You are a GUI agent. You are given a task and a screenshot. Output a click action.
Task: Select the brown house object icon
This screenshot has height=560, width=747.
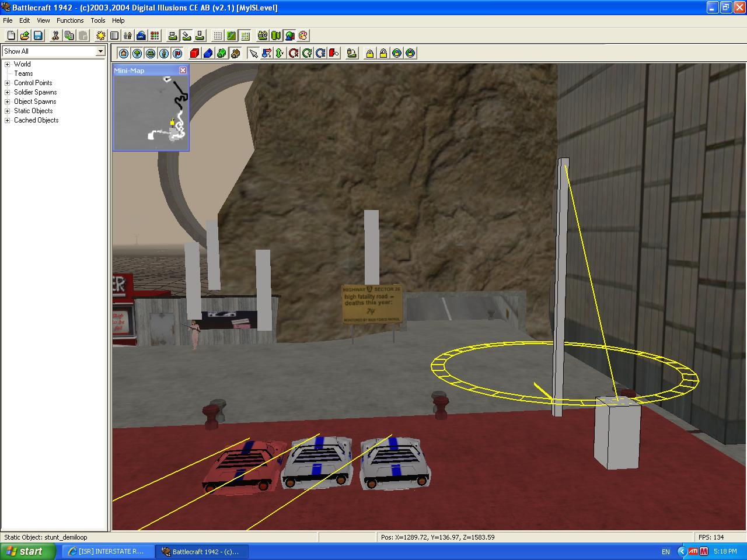pyautogui.click(x=235, y=53)
